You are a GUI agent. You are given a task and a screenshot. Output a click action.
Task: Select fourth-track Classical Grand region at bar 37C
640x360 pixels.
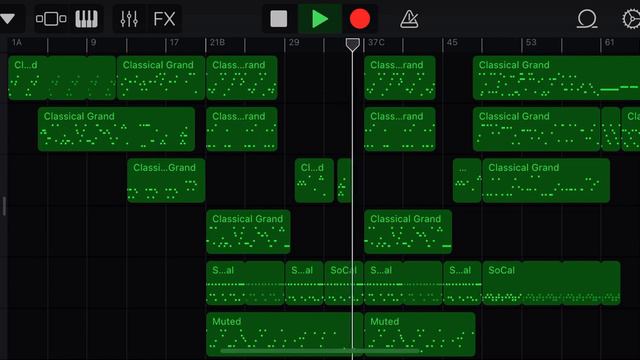[x=408, y=232]
